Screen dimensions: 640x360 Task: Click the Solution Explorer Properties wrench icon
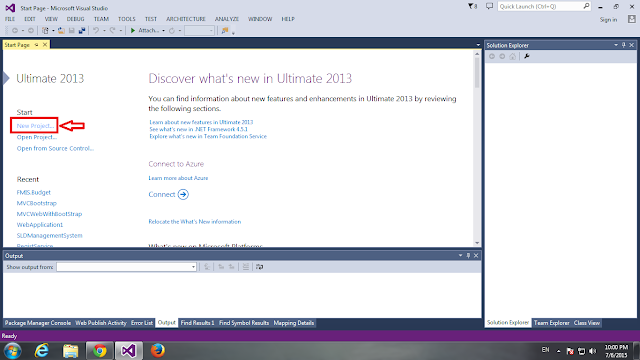[x=527, y=56]
